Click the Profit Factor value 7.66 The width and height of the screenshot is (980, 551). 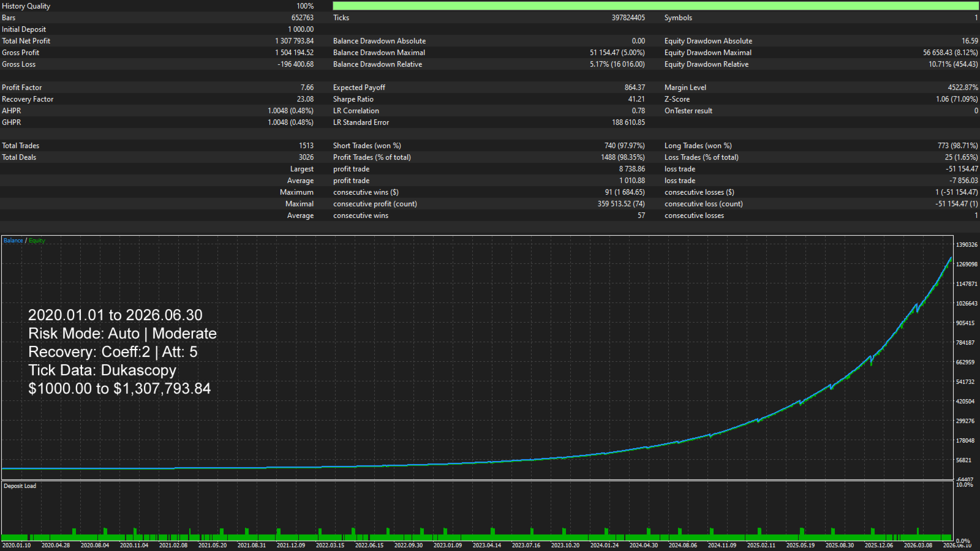point(307,88)
